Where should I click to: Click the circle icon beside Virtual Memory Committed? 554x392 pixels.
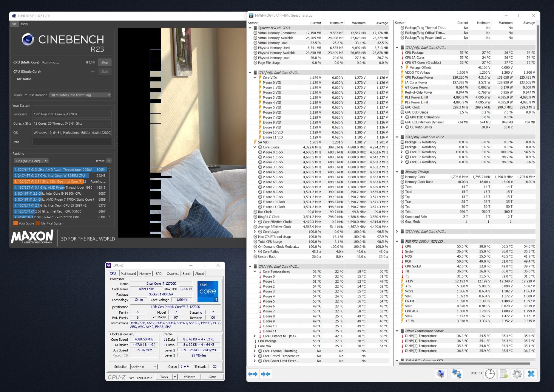pos(255,33)
